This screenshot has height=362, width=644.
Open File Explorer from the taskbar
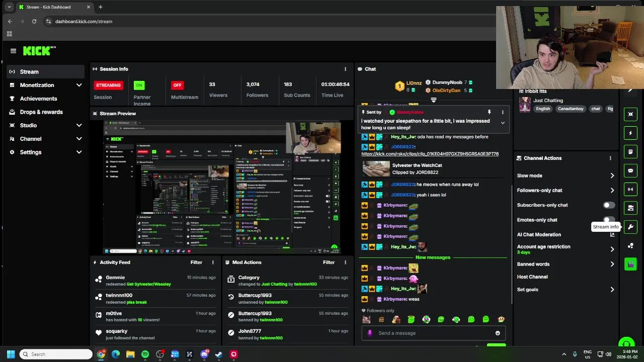(130, 354)
